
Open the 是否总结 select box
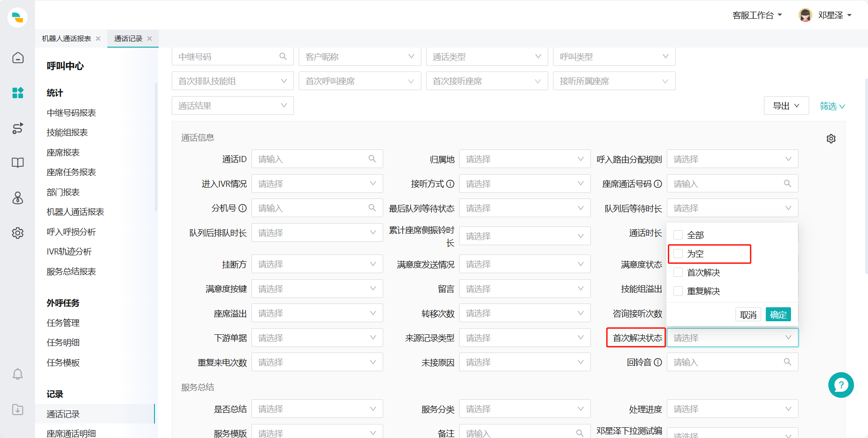point(317,409)
